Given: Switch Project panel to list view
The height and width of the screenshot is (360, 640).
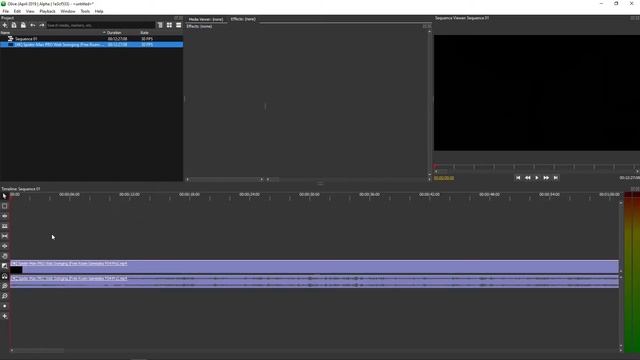Looking at the screenshot, I should point(178,25).
